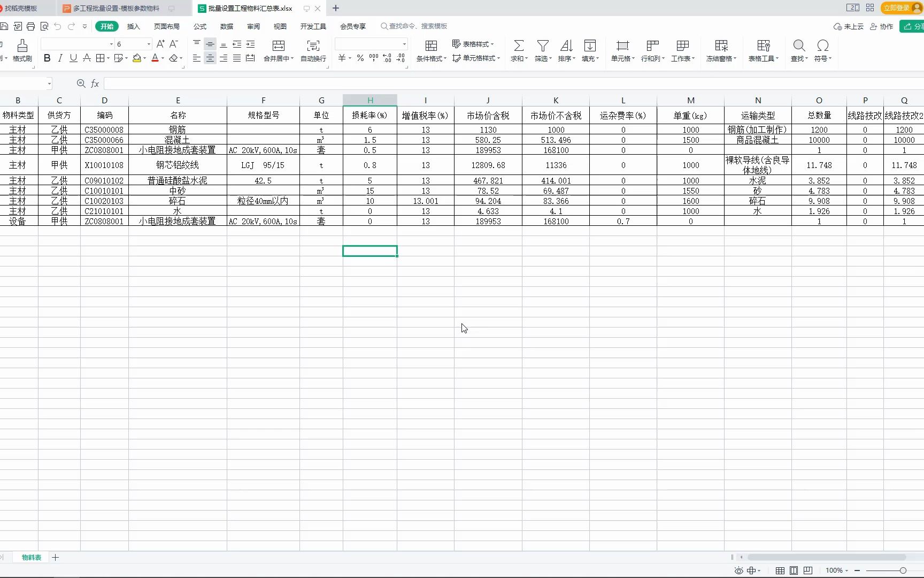
Task: Open the font color dropdown arrow
Action: tap(162, 58)
